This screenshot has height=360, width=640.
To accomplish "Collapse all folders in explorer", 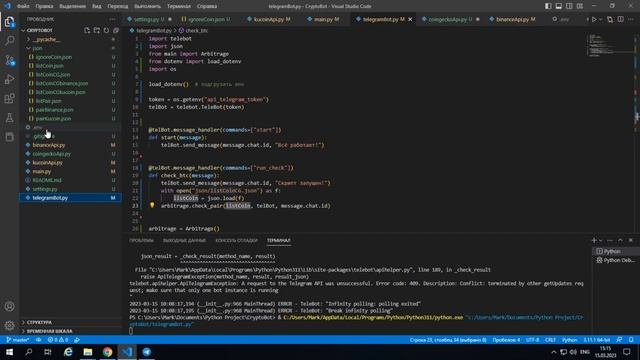I will [x=116, y=30].
